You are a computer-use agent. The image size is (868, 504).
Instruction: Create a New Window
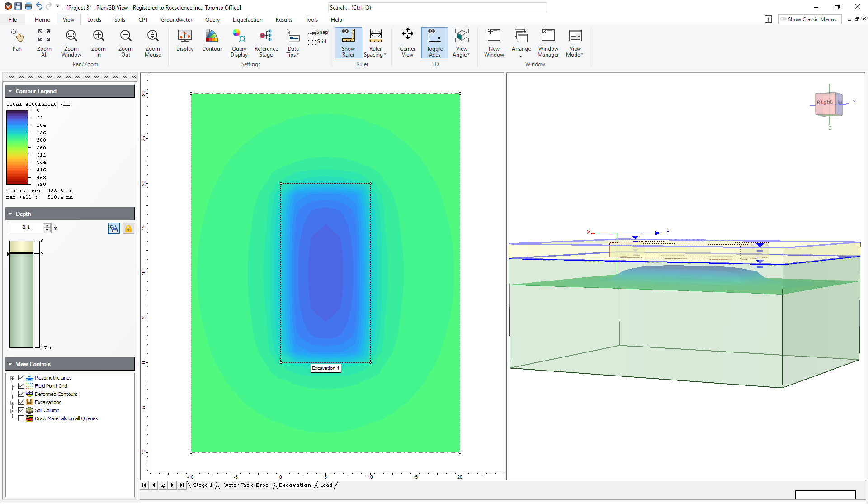(x=494, y=43)
